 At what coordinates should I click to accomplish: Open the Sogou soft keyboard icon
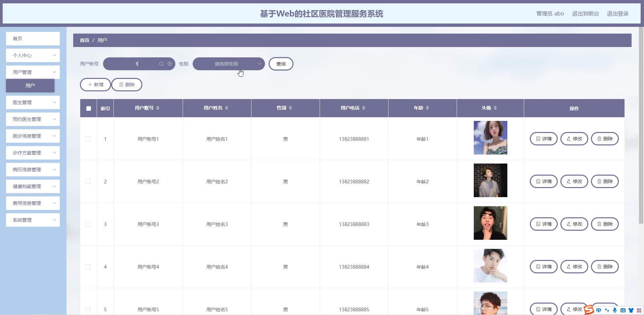tap(623, 310)
